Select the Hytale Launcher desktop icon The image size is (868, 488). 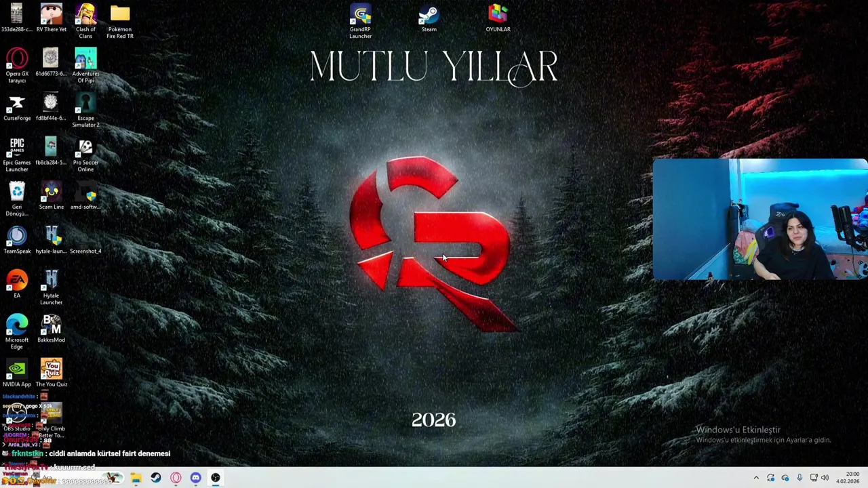[x=51, y=287]
